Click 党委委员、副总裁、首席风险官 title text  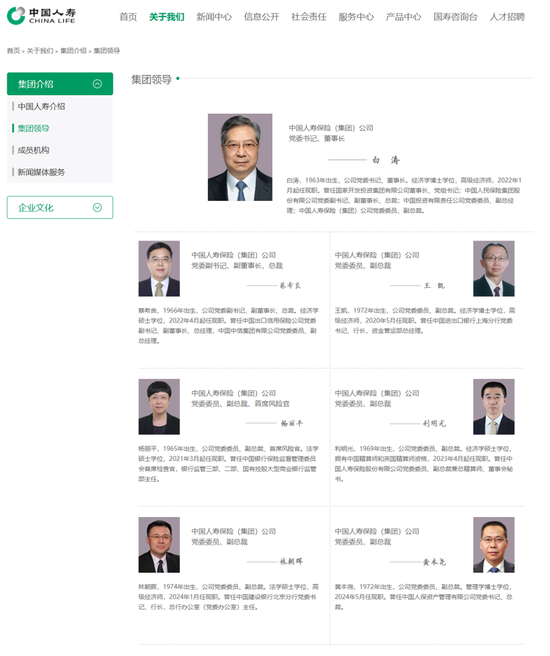tap(240, 404)
